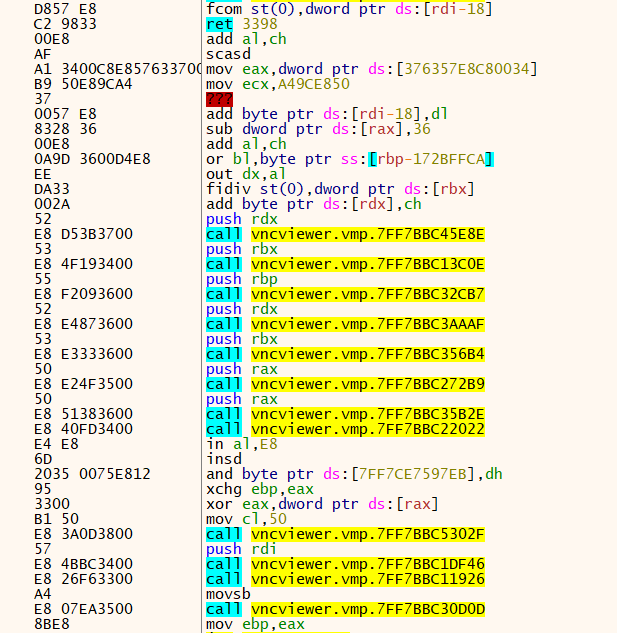The height and width of the screenshot is (633, 617).
Task: Select 'fidiv st(0),dword ptr ds:[rbx]' line
Action: pyautogui.click(x=340, y=189)
